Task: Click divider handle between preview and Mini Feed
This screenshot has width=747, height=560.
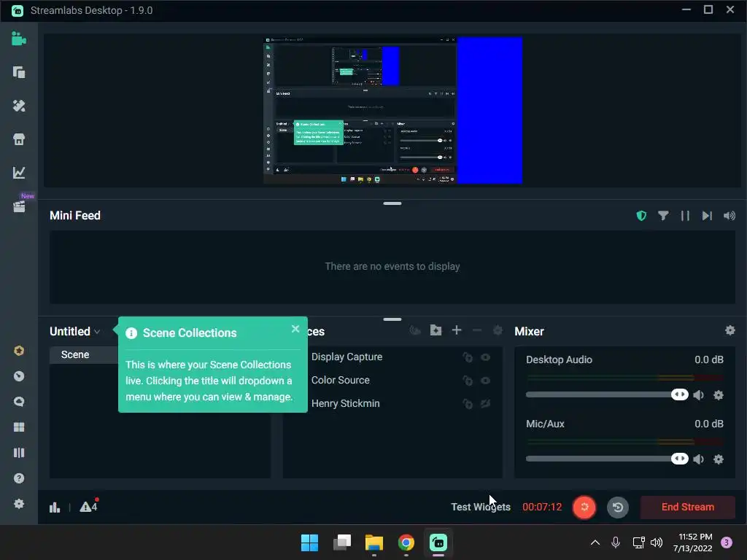Action: click(x=392, y=203)
